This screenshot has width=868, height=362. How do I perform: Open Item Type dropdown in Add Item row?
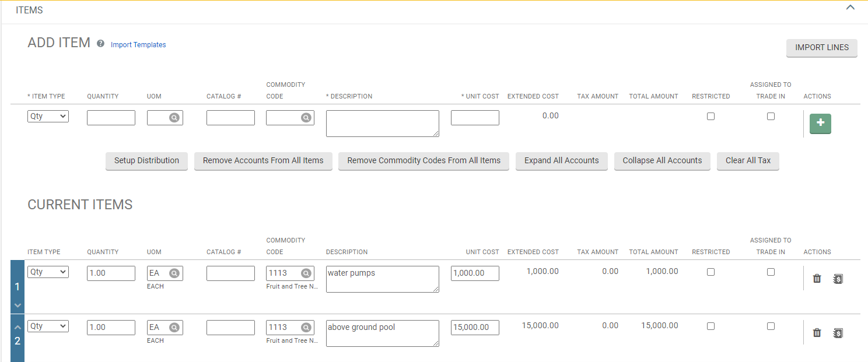pyautogui.click(x=48, y=117)
